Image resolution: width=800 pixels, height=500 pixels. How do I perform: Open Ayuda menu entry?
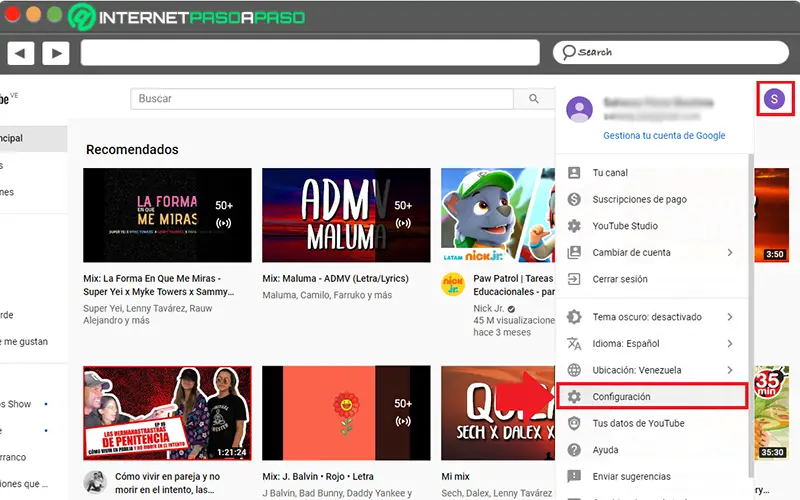tap(652, 449)
